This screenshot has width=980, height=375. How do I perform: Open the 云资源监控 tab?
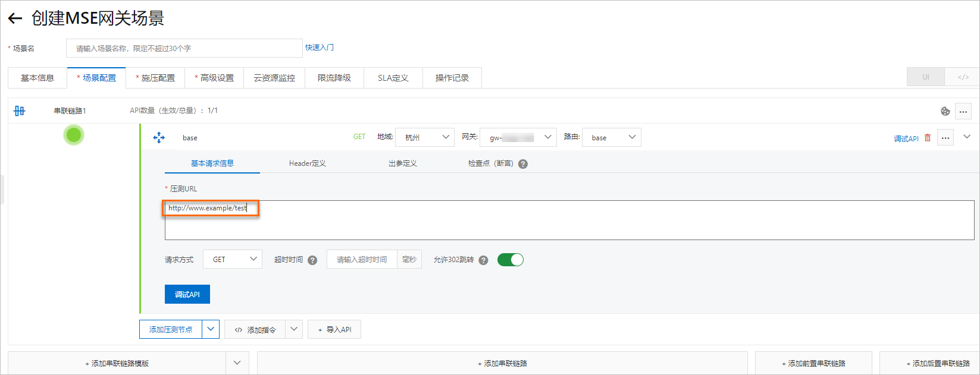coord(274,78)
